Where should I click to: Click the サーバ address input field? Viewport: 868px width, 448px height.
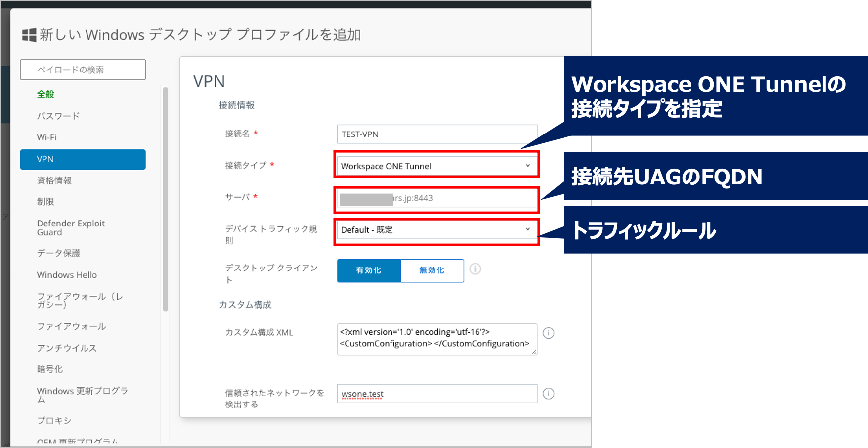(436, 198)
